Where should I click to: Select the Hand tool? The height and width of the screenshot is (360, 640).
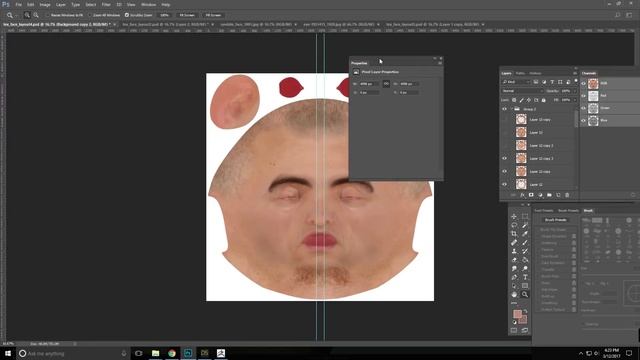pyautogui.click(x=514, y=294)
